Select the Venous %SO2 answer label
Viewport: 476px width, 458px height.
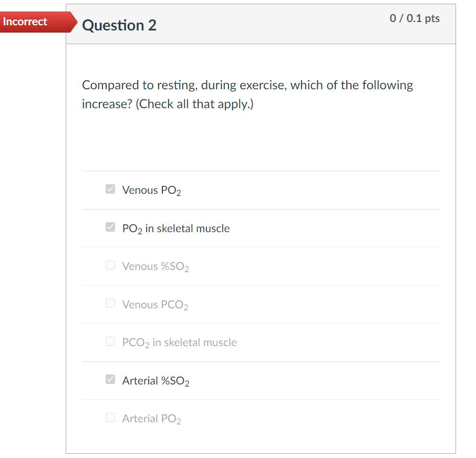(156, 266)
